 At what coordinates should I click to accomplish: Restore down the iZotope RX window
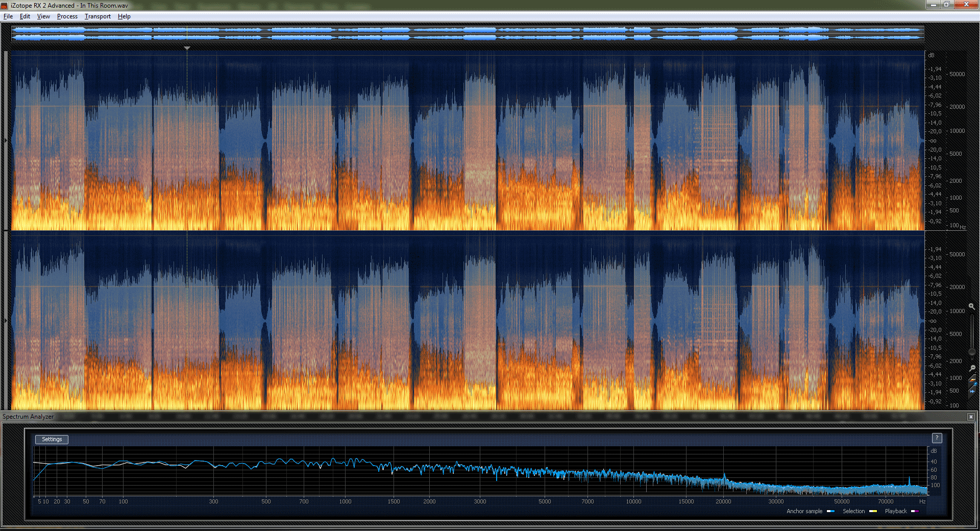pos(946,5)
